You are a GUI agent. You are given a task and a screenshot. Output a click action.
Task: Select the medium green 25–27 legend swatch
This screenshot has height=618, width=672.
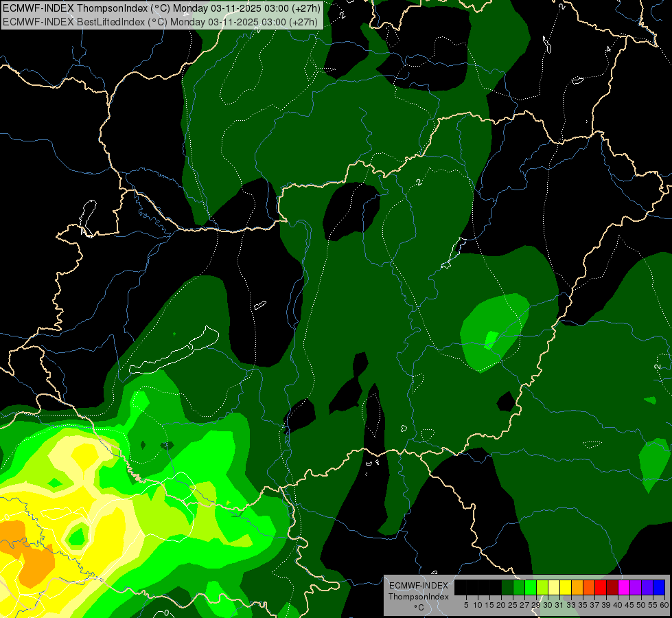tap(518, 587)
